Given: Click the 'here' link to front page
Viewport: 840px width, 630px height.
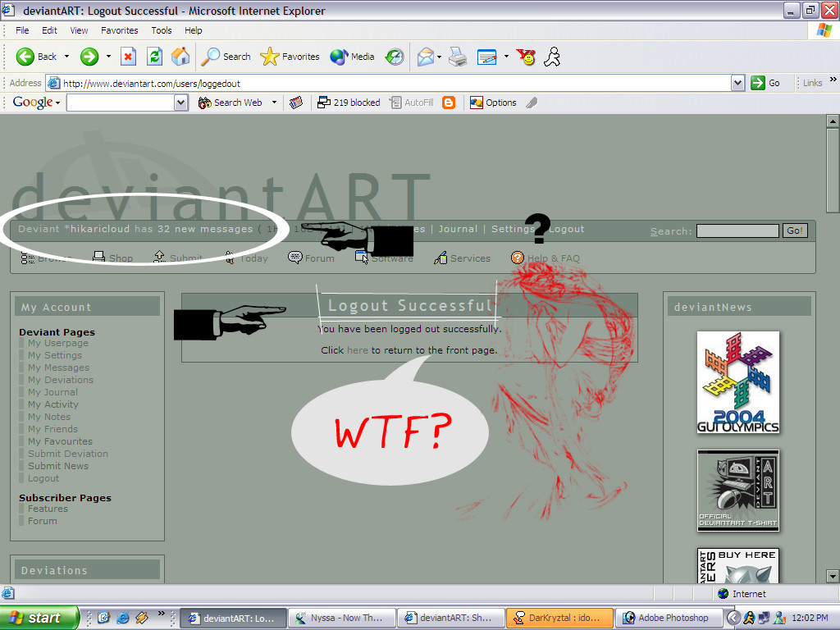Looking at the screenshot, I should (358, 350).
